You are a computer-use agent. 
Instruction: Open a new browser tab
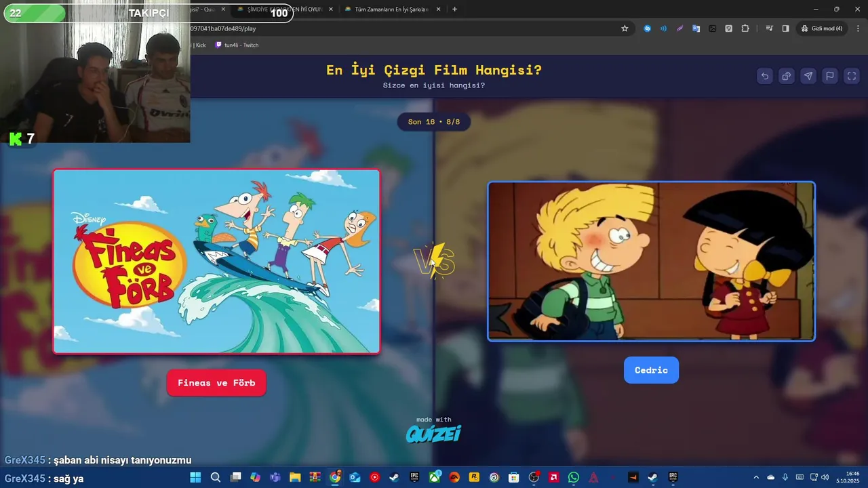(454, 9)
